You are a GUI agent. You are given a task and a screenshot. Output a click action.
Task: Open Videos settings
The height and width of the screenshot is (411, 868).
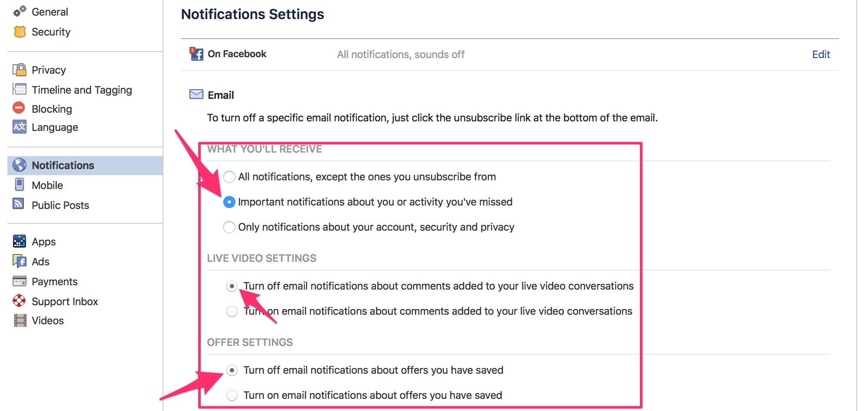[48, 320]
